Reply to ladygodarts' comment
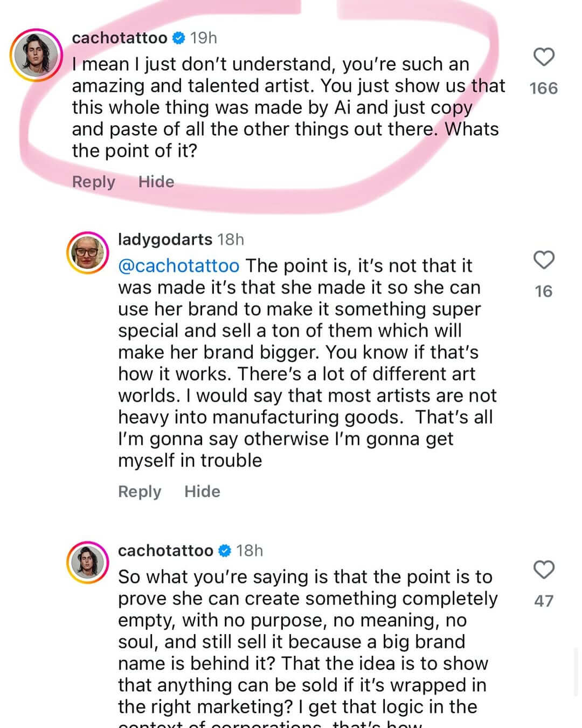582x728 pixels. (140, 491)
